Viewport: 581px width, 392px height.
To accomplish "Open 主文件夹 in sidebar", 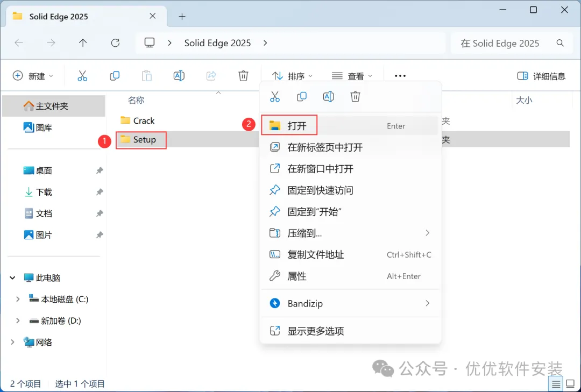I will click(54, 106).
